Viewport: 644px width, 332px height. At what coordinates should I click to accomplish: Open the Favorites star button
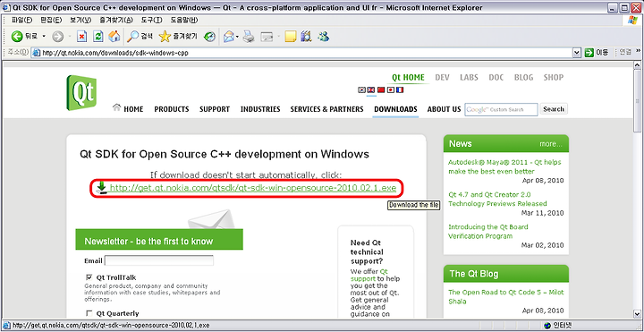pos(165,37)
